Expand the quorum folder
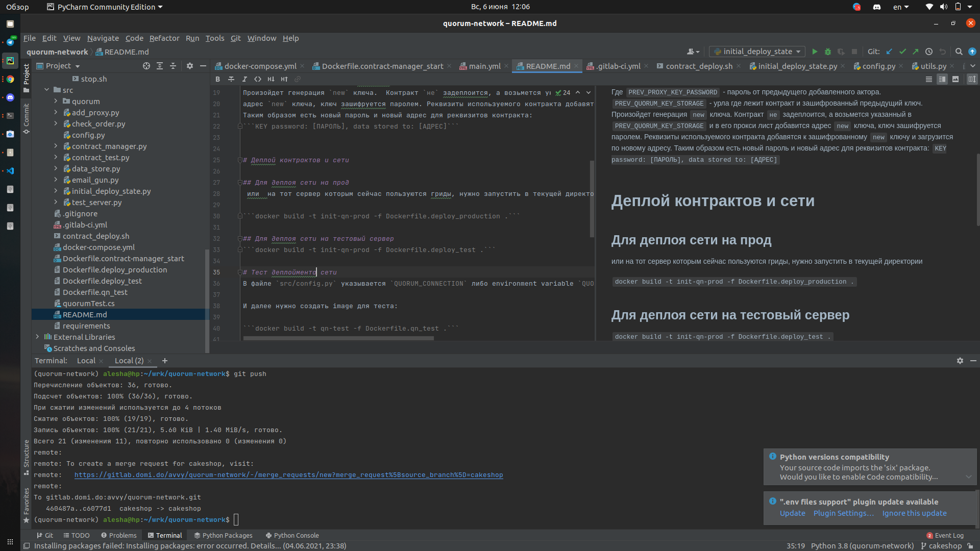980x551 pixels. pyautogui.click(x=56, y=102)
